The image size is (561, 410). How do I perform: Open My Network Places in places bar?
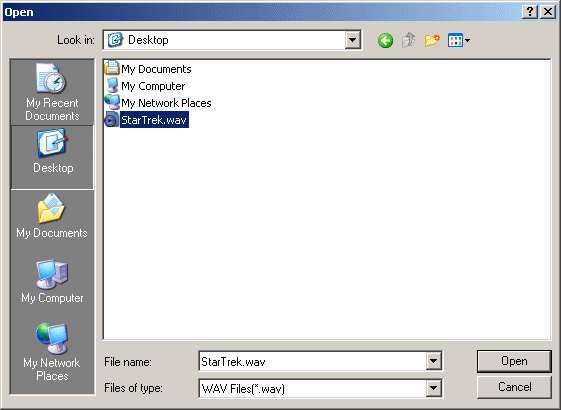tap(52, 352)
